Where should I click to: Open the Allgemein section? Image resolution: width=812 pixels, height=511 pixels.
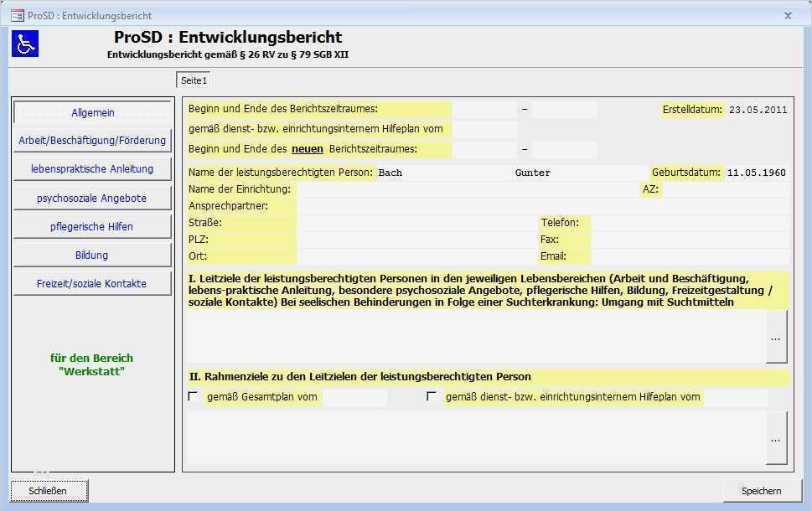[93, 112]
